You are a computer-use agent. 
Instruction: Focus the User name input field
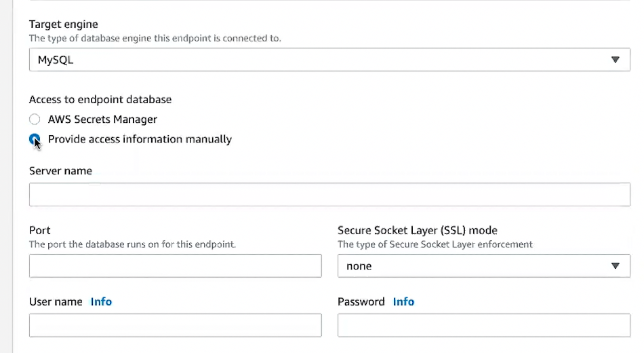175,325
